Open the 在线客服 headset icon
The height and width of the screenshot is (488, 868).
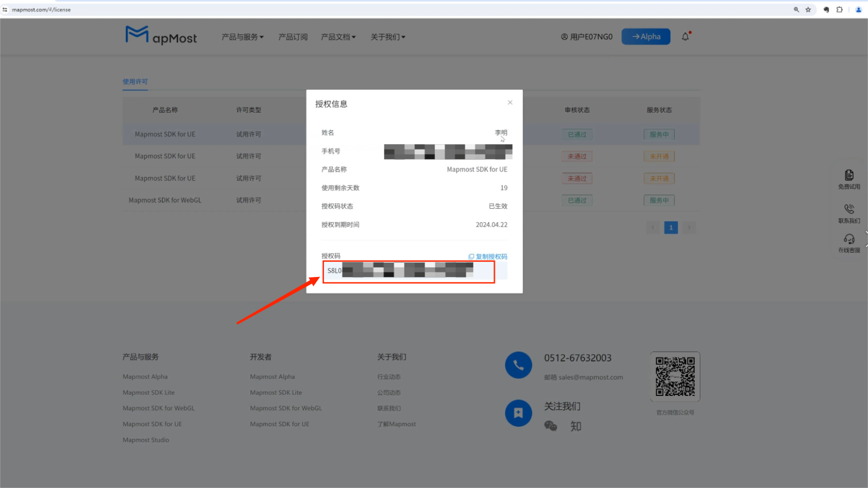click(849, 239)
